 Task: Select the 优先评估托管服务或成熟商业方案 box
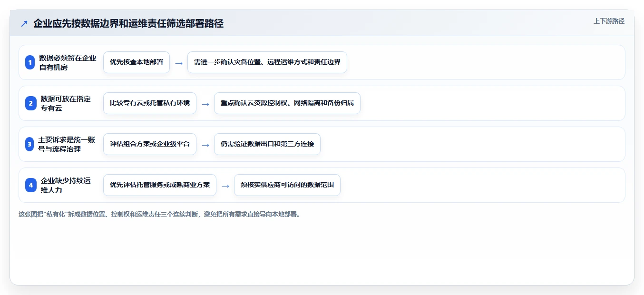coord(160,185)
